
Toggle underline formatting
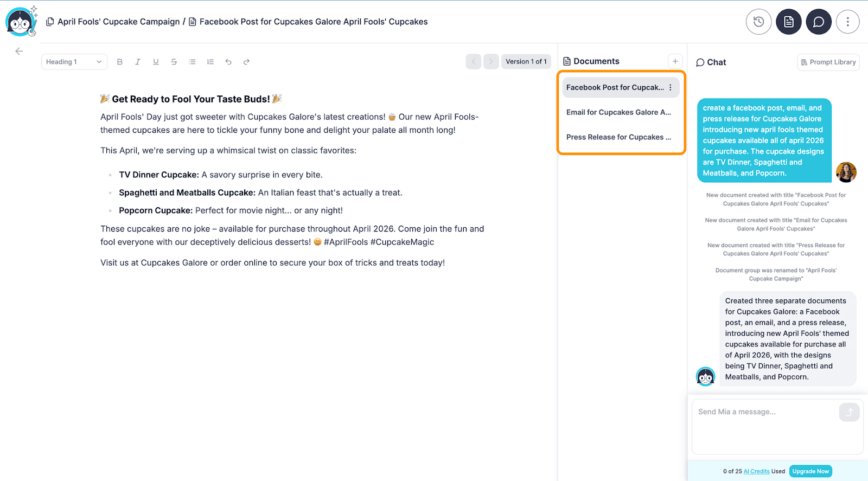pyautogui.click(x=156, y=62)
